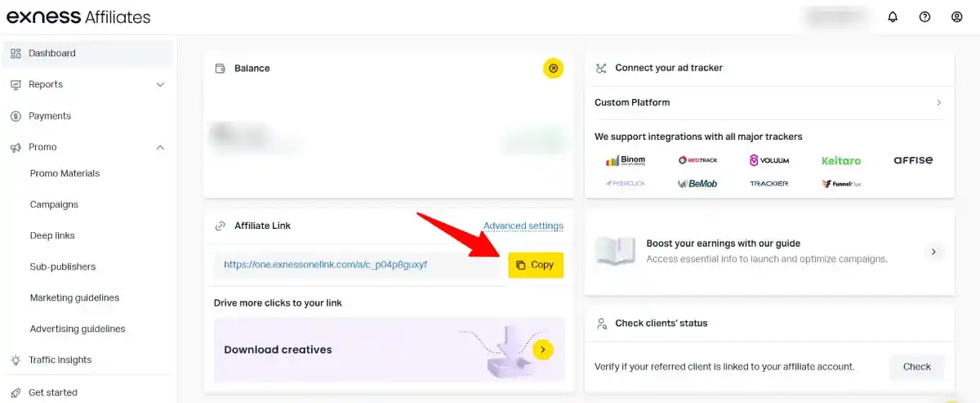The height and width of the screenshot is (403, 980).
Task: Open Dashboard in the sidebar
Action: click(x=88, y=53)
